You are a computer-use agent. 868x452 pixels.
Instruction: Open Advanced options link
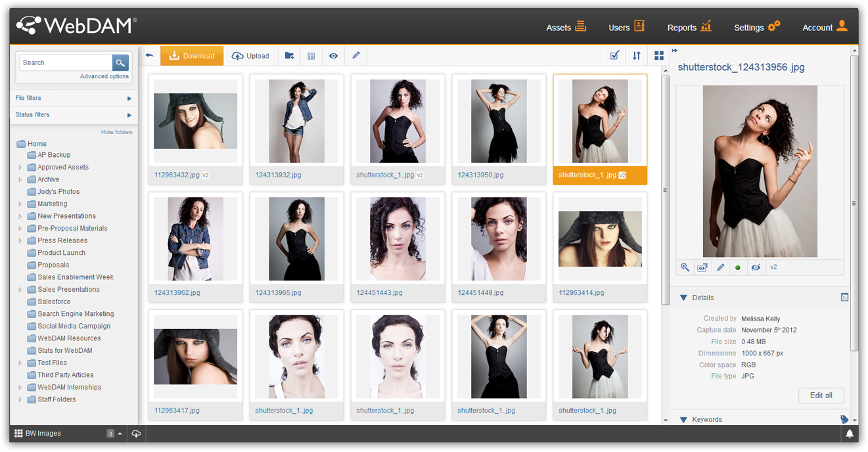tap(104, 76)
